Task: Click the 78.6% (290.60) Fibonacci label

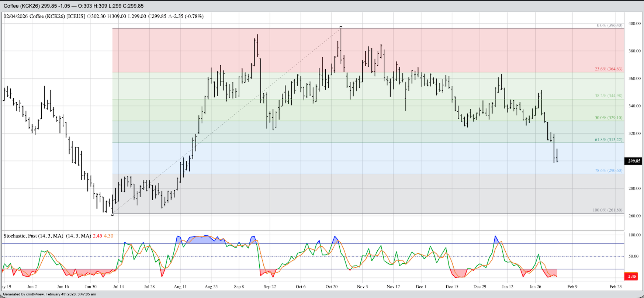Action: point(608,170)
